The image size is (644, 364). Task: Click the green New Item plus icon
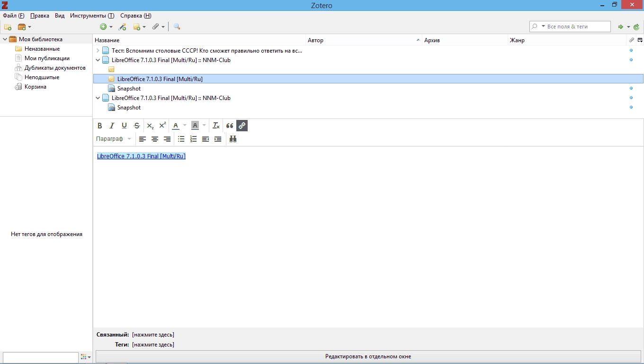click(x=103, y=27)
